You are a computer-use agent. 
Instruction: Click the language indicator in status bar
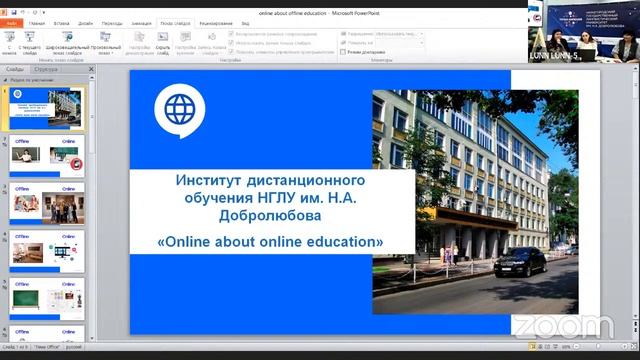click(x=74, y=347)
